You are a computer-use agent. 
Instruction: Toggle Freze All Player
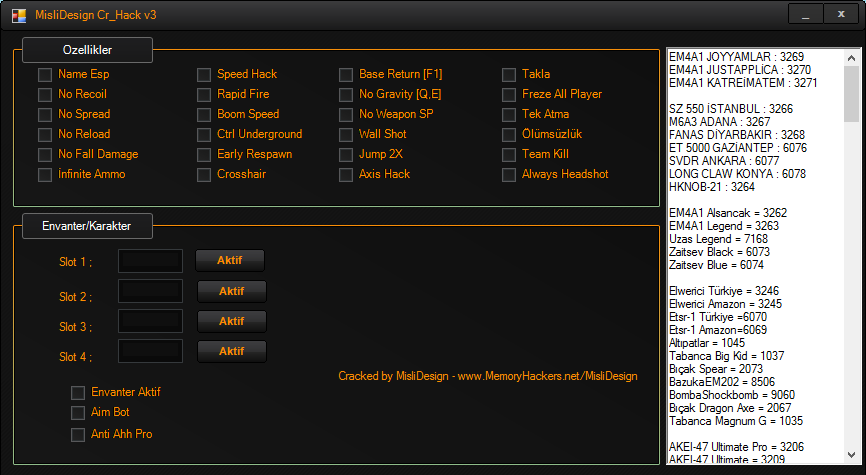[x=509, y=94]
